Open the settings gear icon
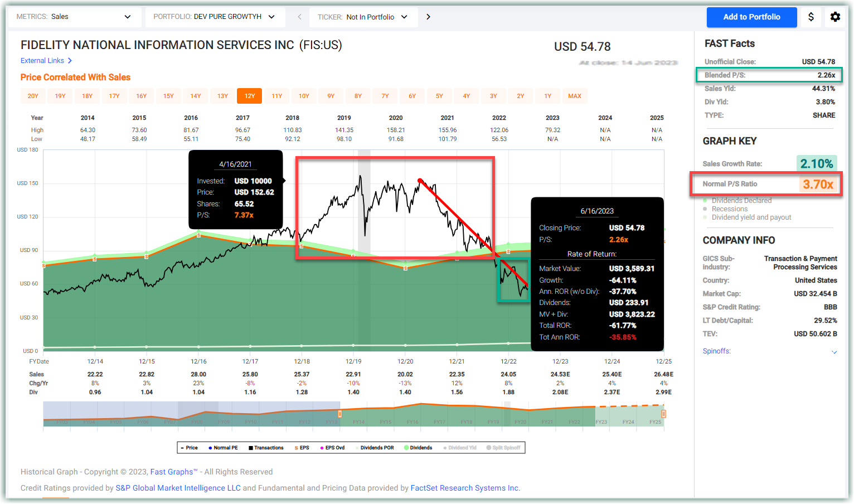The height and width of the screenshot is (504, 854). pyautogui.click(x=835, y=17)
